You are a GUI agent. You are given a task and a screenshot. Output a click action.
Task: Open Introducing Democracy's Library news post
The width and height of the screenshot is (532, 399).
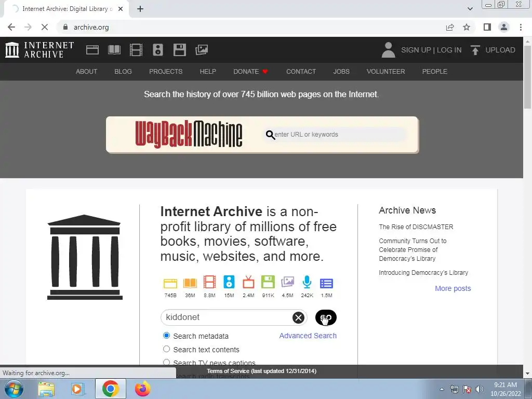(423, 272)
